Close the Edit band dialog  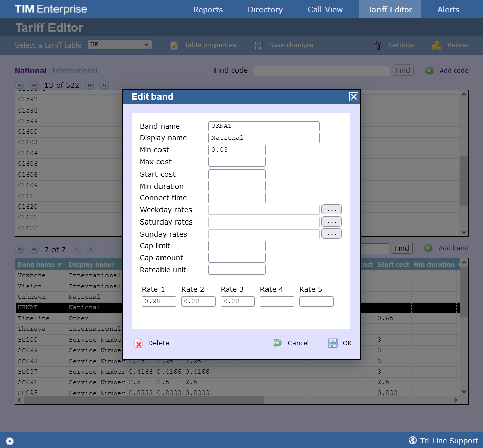353,97
